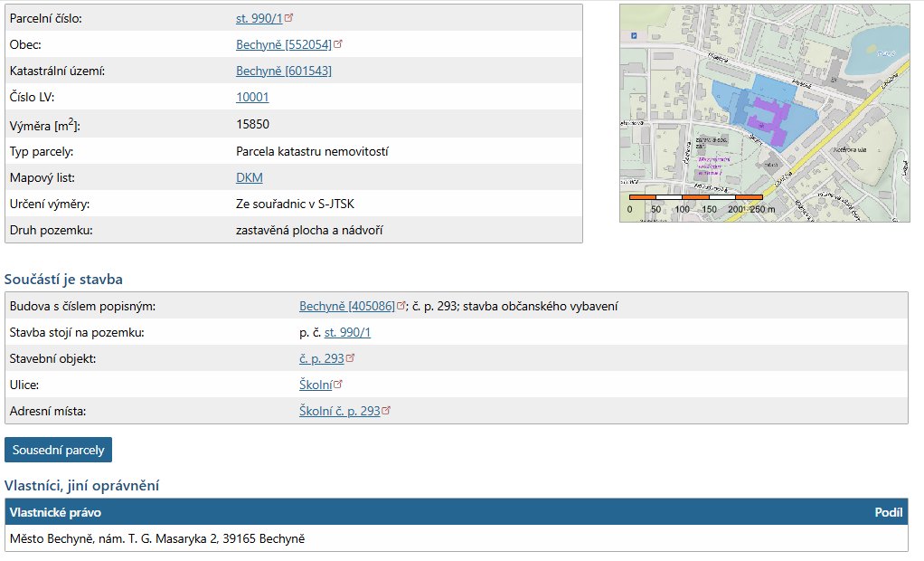Show neighbouring parcels with Sousední parcely button
This screenshot has height=561, width=924.
59,450
